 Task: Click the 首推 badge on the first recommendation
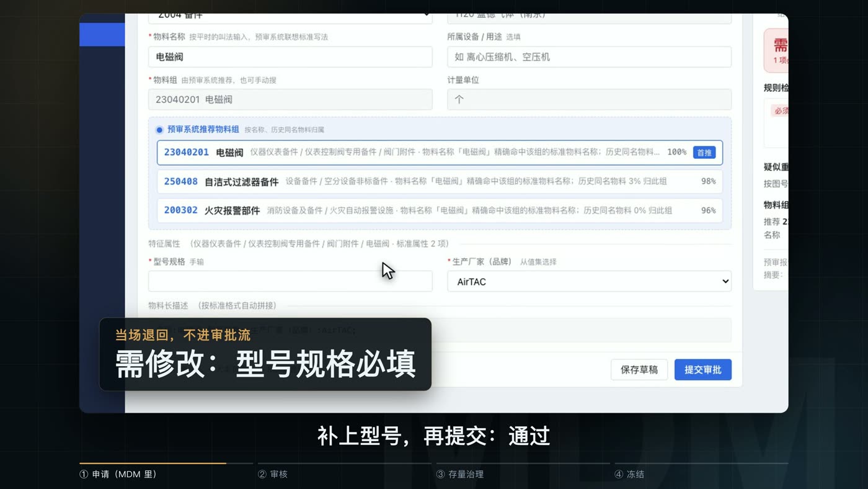click(x=704, y=152)
